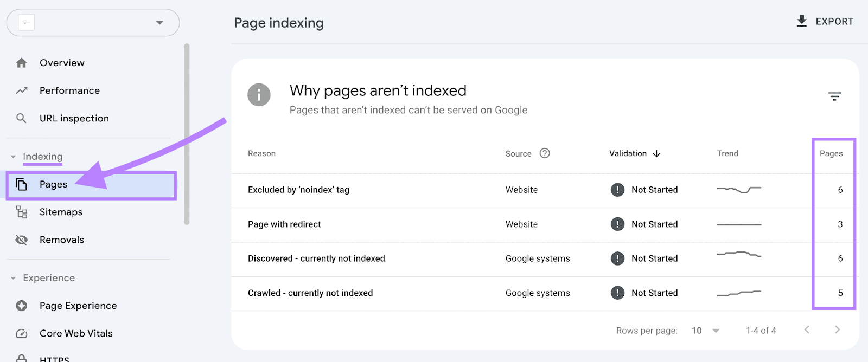Screen dimensions: 868x362
Task: Open the table filter icon
Action: click(834, 96)
